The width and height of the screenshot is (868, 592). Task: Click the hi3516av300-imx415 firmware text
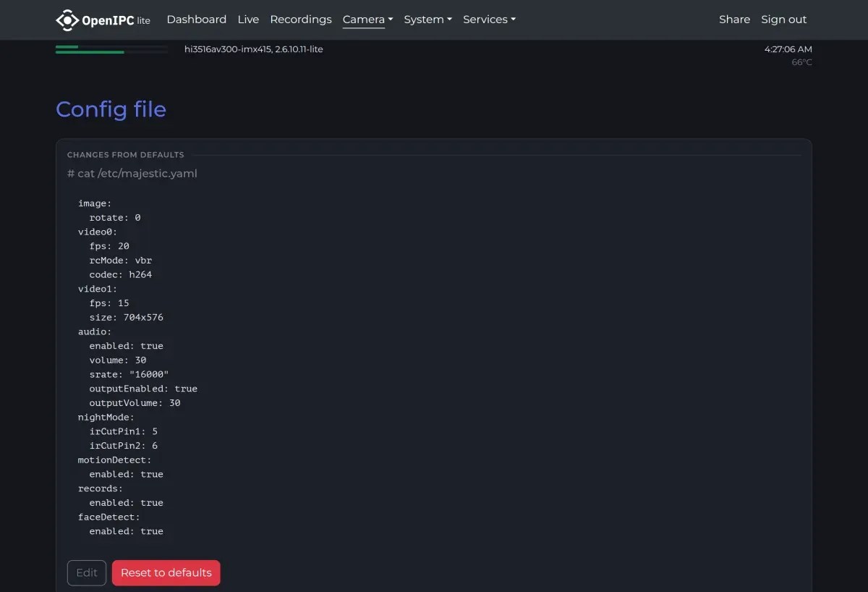pyautogui.click(x=254, y=49)
